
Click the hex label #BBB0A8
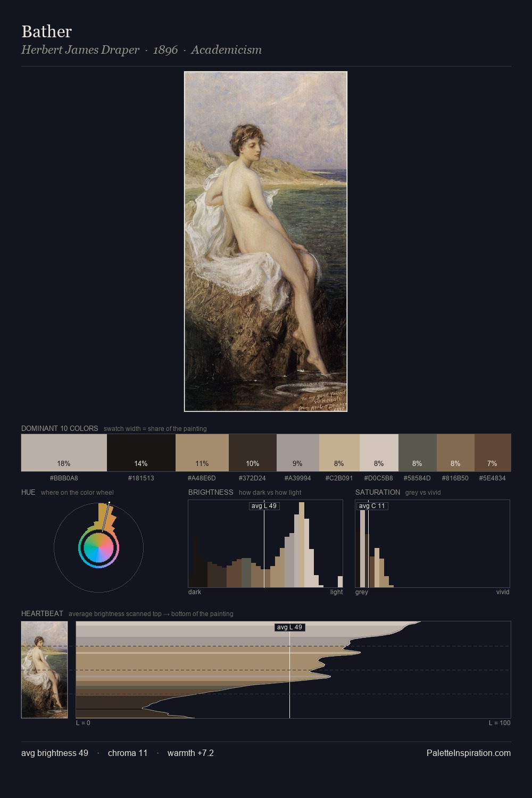64,478
